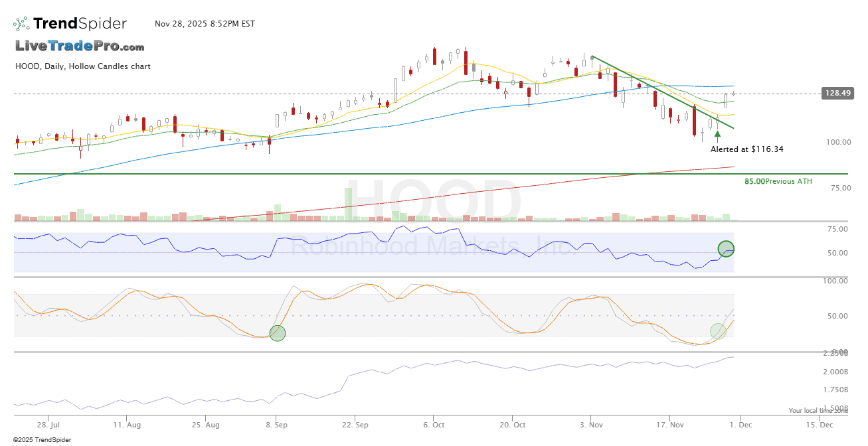Click the faded stochastic circle in late November
The image size is (868, 446).
[x=718, y=331]
